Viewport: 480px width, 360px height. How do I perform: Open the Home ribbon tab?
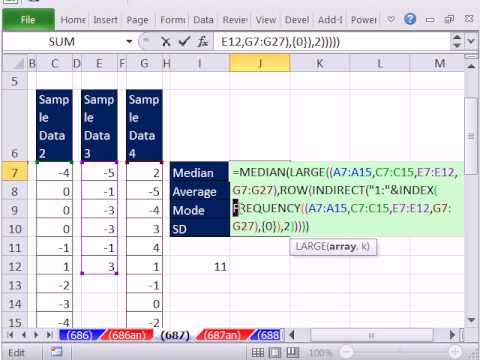pos(73,20)
